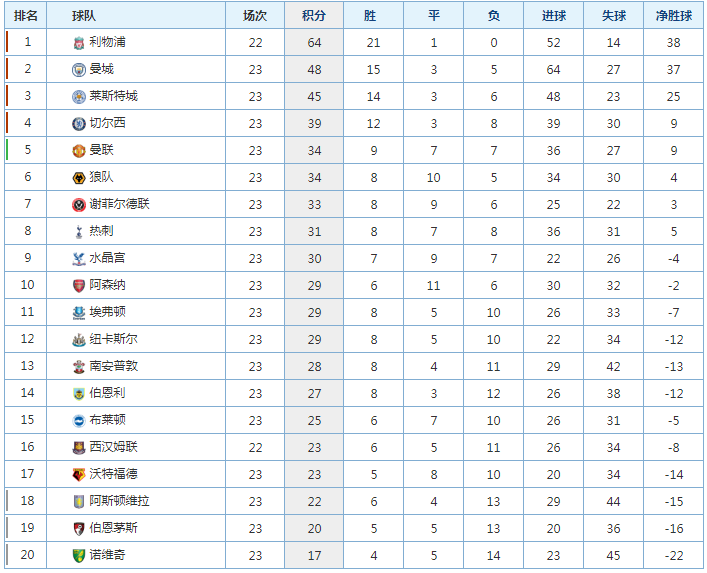This screenshot has width=707, height=573.
Task: Open the 阿斯顿维拉 team link
Action: [119, 501]
